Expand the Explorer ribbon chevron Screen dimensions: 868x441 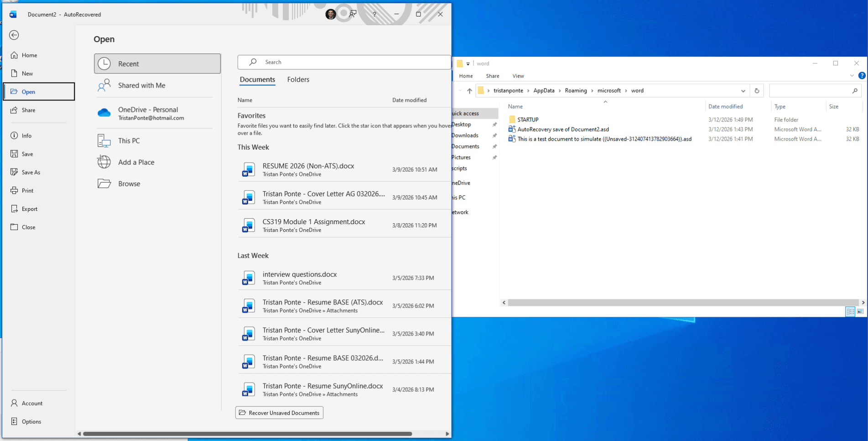click(852, 76)
